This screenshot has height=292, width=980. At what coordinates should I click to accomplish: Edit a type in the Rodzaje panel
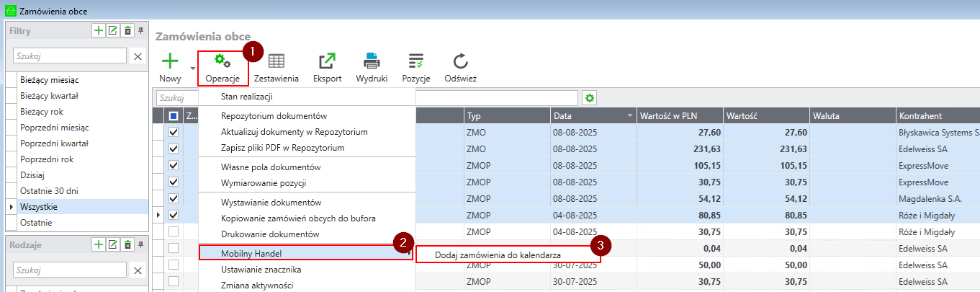pos(113,244)
